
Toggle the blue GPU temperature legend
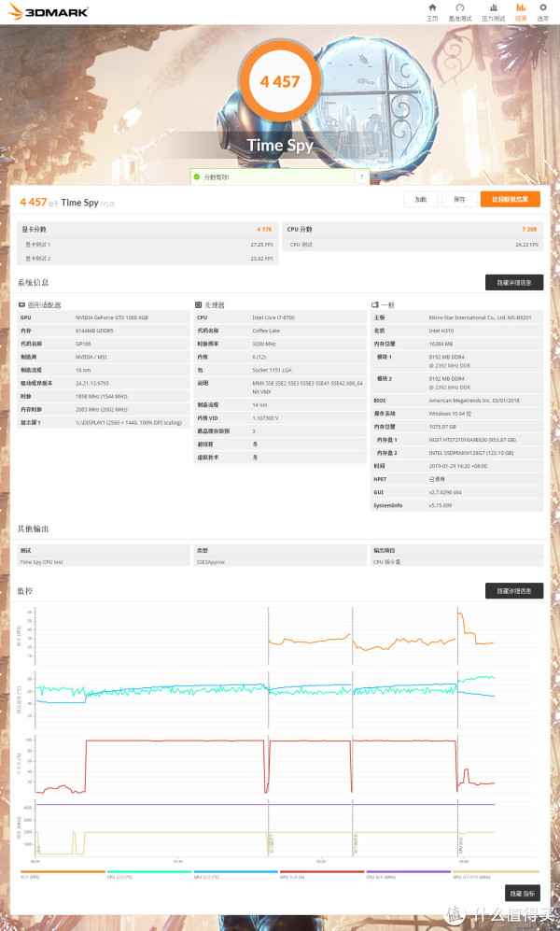[235, 874]
